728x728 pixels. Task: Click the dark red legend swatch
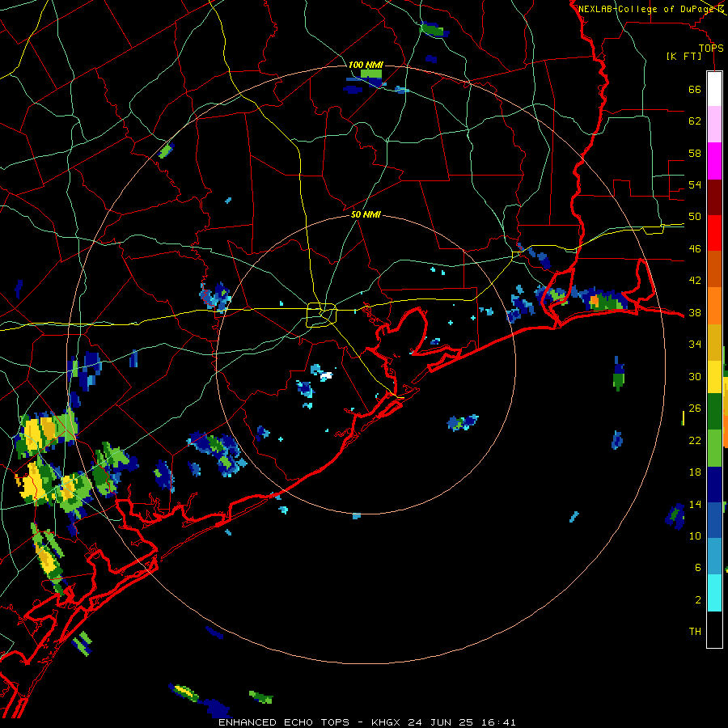(x=714, y=197)
